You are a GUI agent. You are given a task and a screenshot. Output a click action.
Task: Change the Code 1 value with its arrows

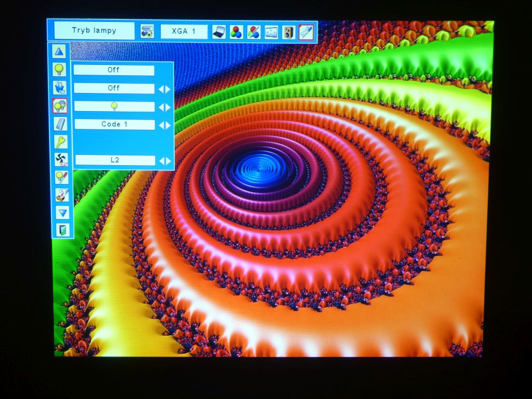pos(164,125)
